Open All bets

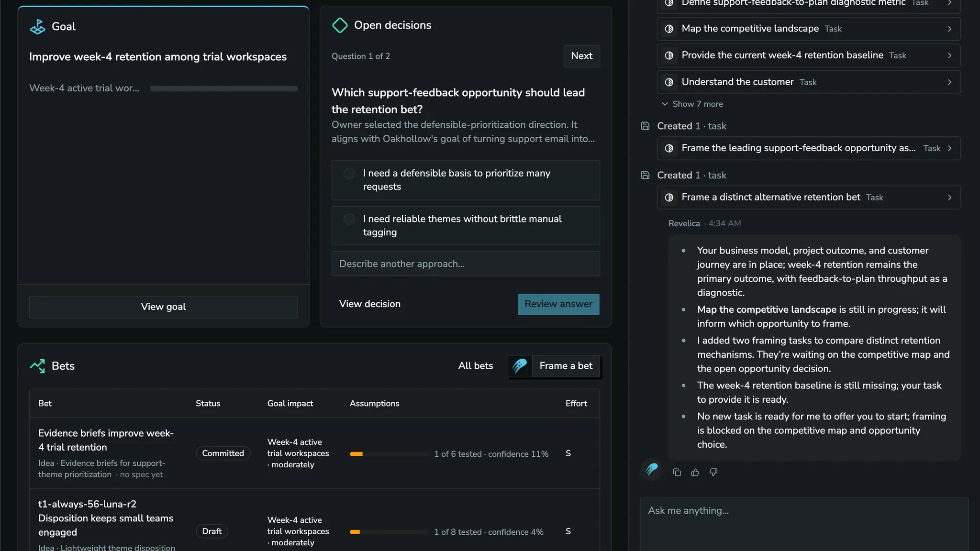475,366
